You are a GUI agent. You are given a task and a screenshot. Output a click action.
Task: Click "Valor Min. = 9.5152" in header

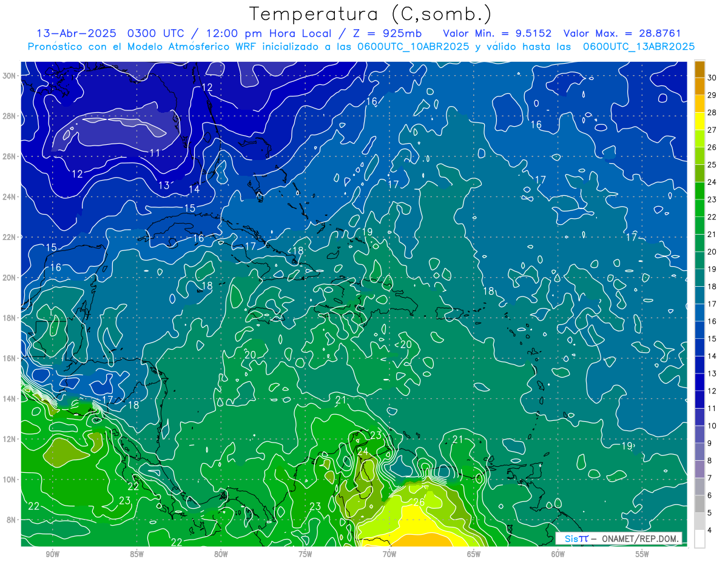(497, 33)
